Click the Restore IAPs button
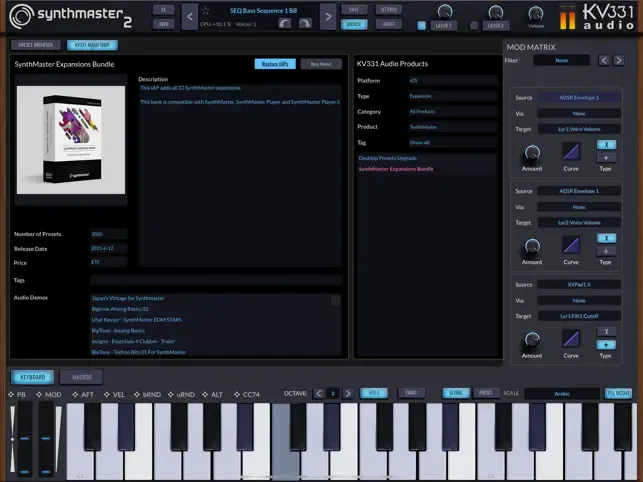Image resolution: width=643 pixels, height=482 pixels. (275, 64)
